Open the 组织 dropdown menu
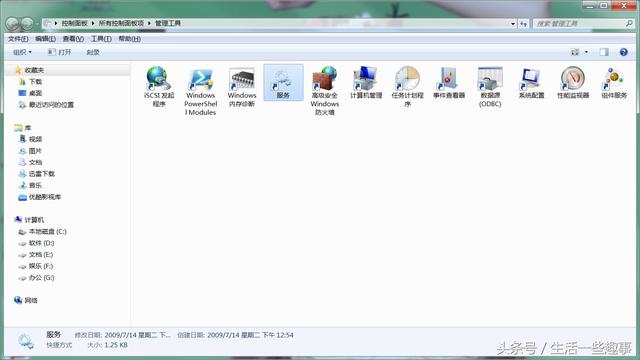Screen dimensions: 640x360 tap(22, 52)
